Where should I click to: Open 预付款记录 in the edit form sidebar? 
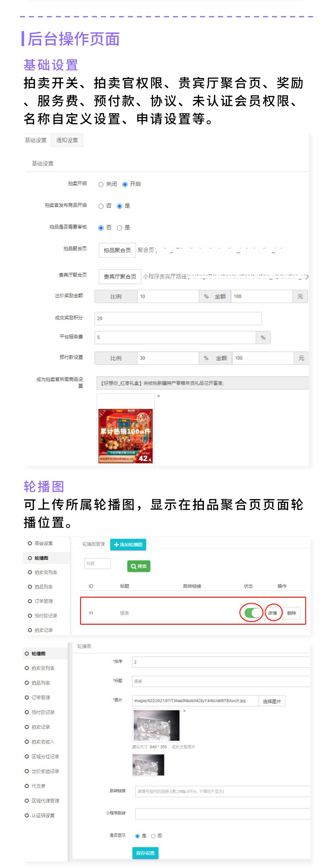pyautogui.click(x=40, y=712)
